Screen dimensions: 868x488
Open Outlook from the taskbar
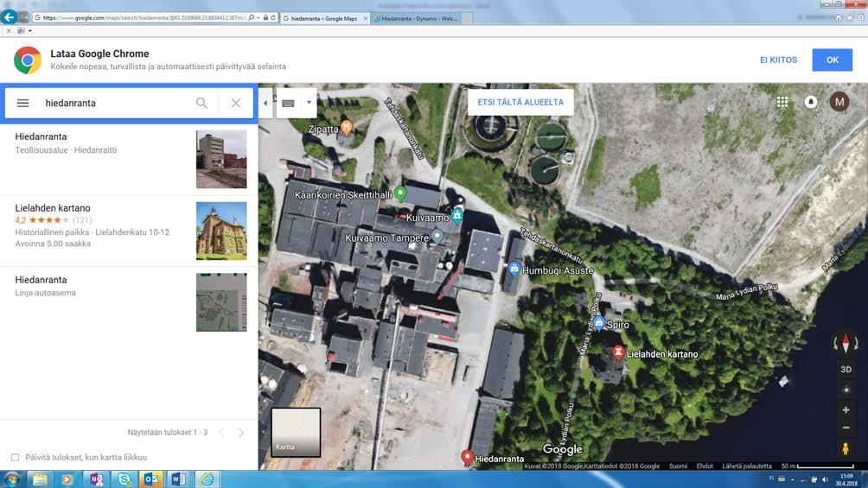[x=151, y=479]
